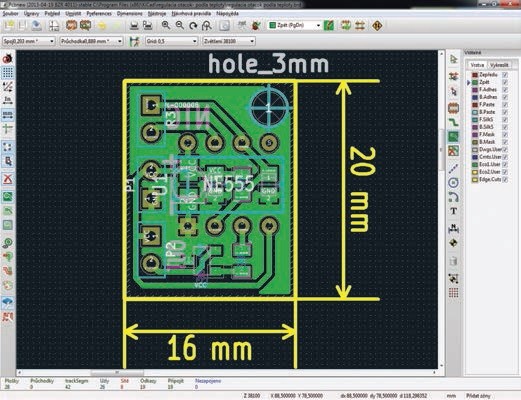Screen dimensions: 521x400
Task: Show filled zones icon in left toolbar
Action: [x=7, y=197]
